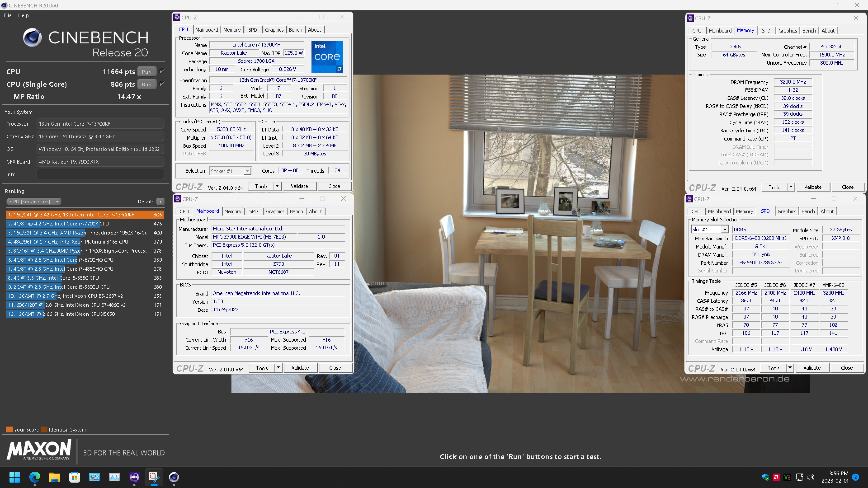Click the part number F5-6400J3239G32G

(x=760, y=263)
